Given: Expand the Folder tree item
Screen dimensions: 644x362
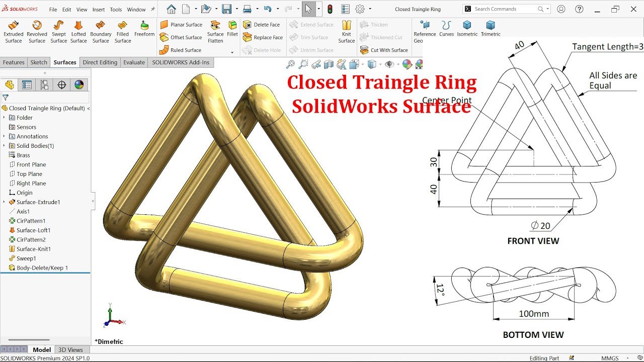Looking at the screenshot, I should pyautogui.click(x=4, y=118).
